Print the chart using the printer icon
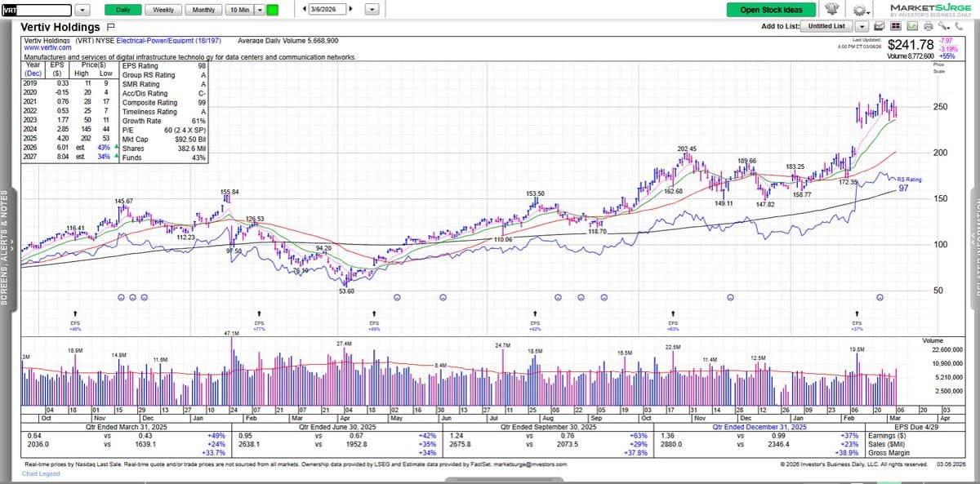 928,26
